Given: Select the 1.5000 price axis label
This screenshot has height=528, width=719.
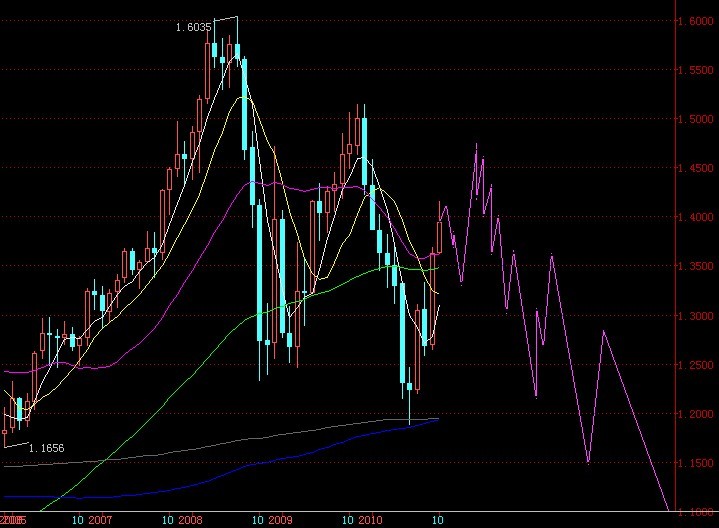Looking at the screenshot, I should (x=696, y=119).
